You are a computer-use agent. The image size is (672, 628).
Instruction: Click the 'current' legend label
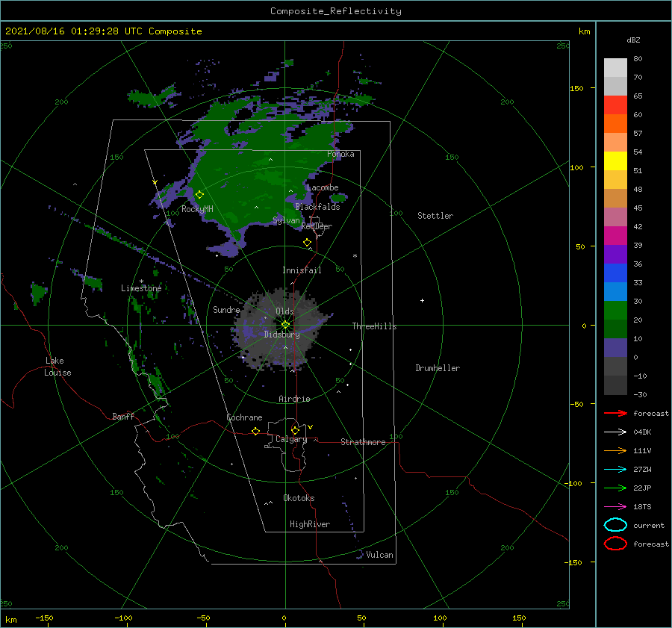coord(649,525)
